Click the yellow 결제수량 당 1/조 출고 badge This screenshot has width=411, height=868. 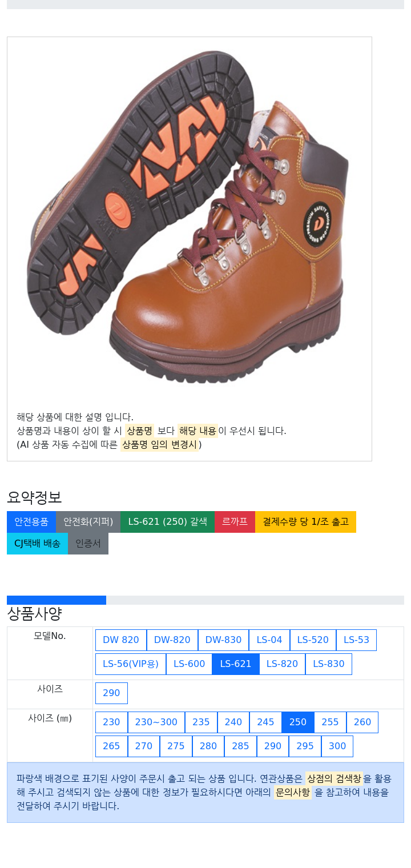click(305, 522)
